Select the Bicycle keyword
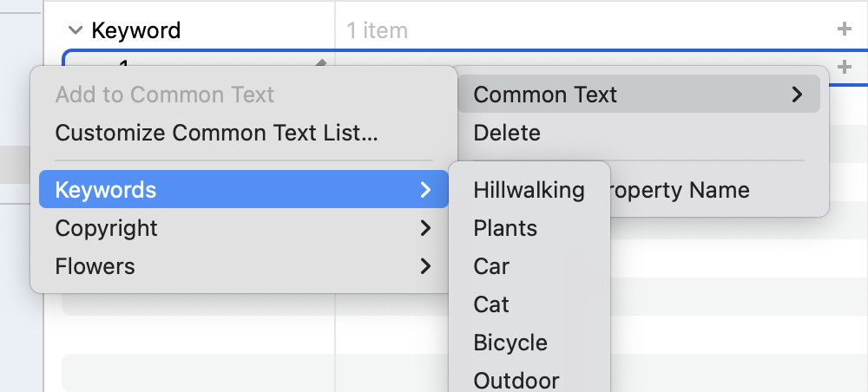Screen dimensions: 868x392 click(510, 343)
